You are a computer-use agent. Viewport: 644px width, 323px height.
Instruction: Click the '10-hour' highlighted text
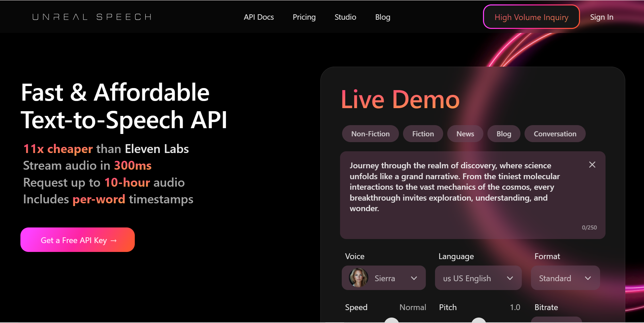click(x=127, y=183)
